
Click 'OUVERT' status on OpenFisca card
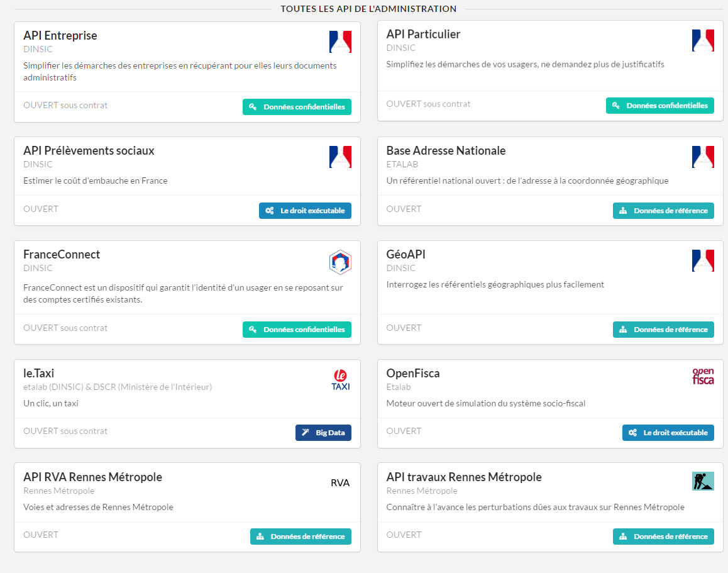[x=404, y=431]
